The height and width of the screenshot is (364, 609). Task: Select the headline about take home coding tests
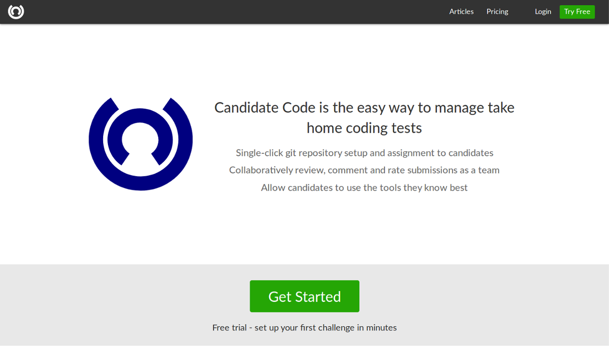(364, 117)
